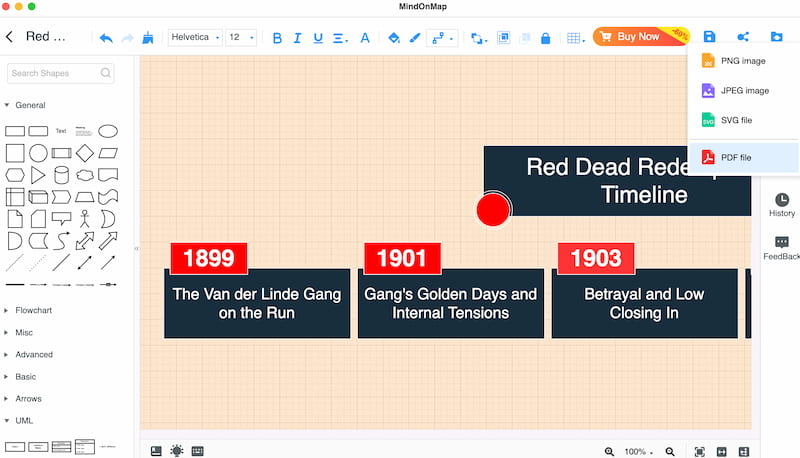Screen dimensions: 800x458
Task: Select the 1903 year label
Action: [596, 258]
